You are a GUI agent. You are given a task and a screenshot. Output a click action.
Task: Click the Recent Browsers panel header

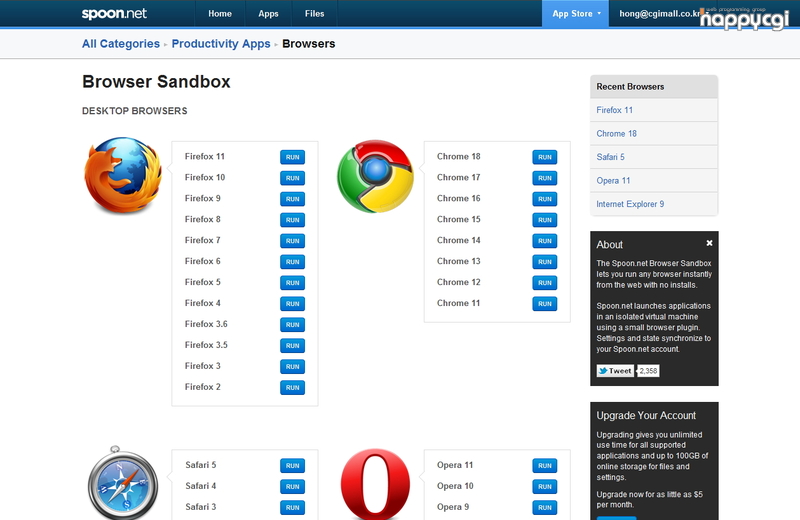coord(654,87)
